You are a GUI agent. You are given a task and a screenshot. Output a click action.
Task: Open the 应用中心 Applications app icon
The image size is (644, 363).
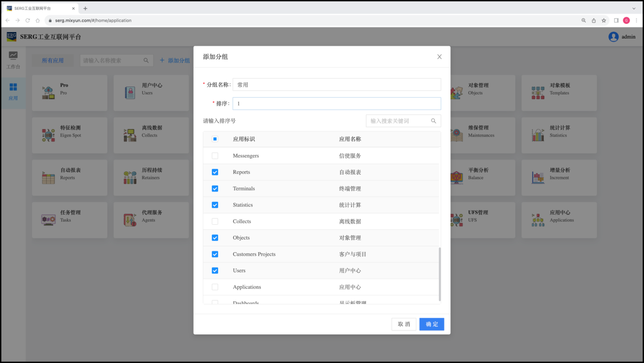(538, 220)
